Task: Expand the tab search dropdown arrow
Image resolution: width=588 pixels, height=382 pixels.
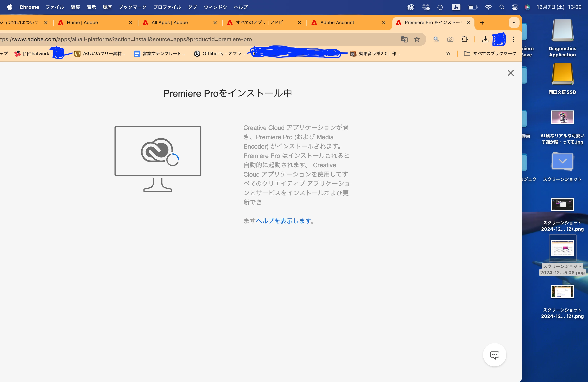Action: click(514, 23)
